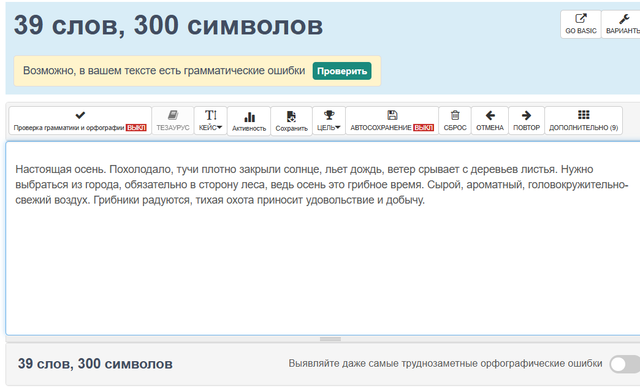Screen dimensions: 640x387
Task: Open the Варианты wrench settings button
Action: (x=621, y=24)
